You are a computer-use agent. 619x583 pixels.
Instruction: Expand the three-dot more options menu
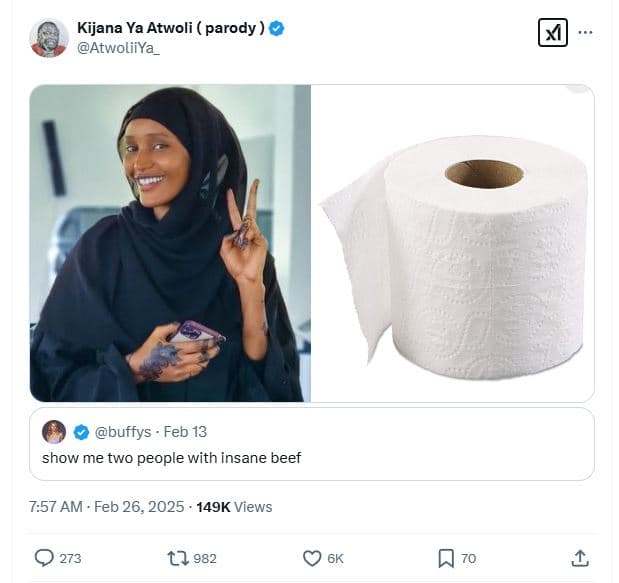point(585,32)
